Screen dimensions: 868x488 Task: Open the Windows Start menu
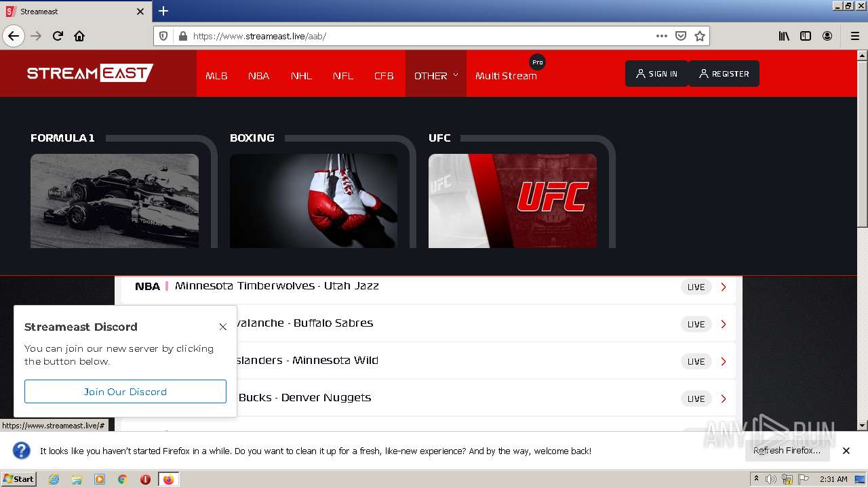(18, 479)
